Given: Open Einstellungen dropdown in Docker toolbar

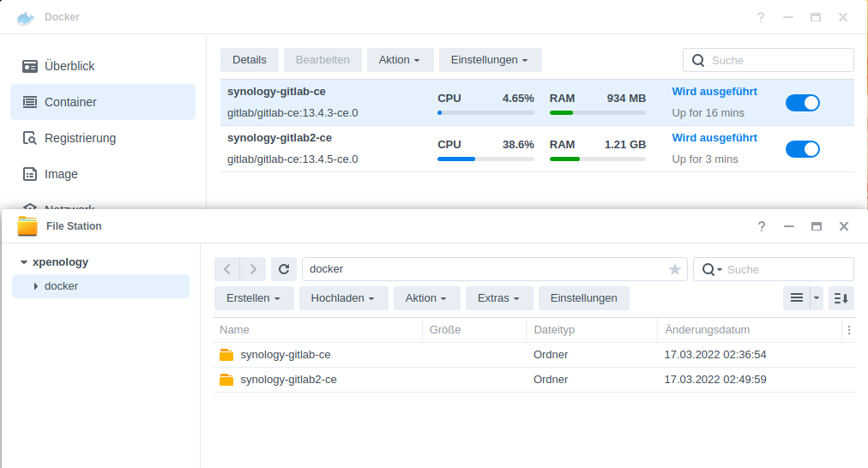Looking at the screenshot, I should point(490,60).
